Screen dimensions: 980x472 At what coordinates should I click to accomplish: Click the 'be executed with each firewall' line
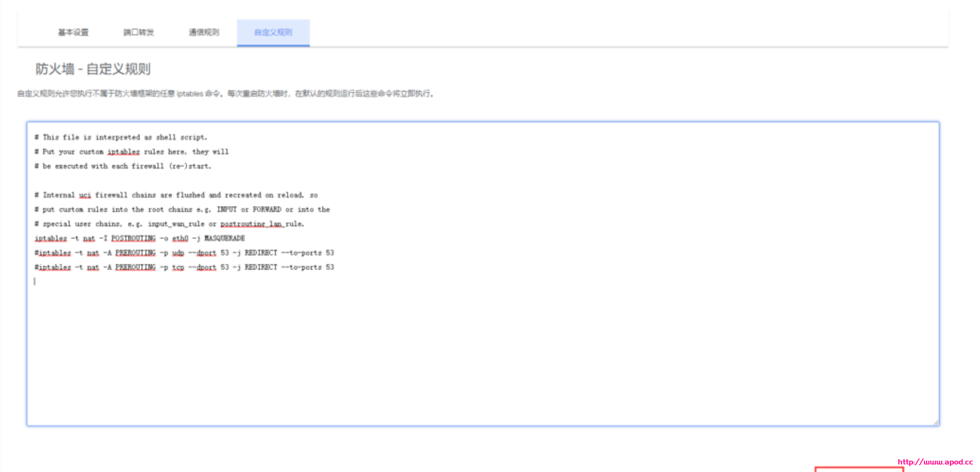pyautogui.click(x=122, y=166)
